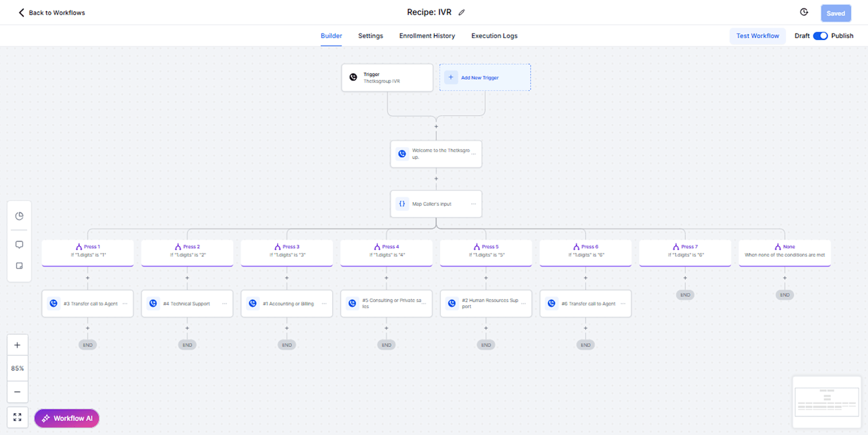Viewport: 868px width, 435px height.
Task: Click the plus icon in Add New Trigger
Action: [451, 77]
